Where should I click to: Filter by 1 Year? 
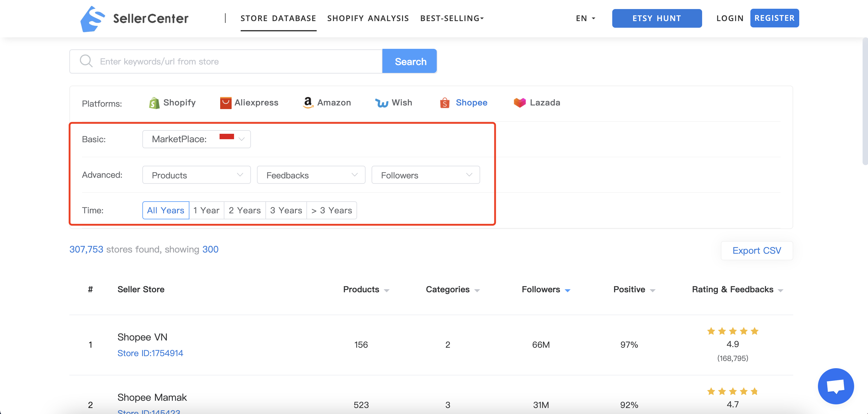pyautogui.click(x=206, y=210)
